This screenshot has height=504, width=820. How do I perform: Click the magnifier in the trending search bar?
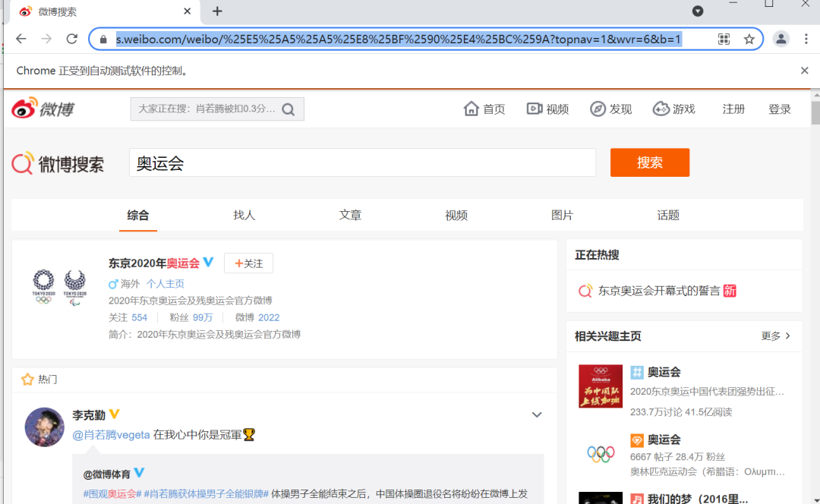(x=288, y=109)
